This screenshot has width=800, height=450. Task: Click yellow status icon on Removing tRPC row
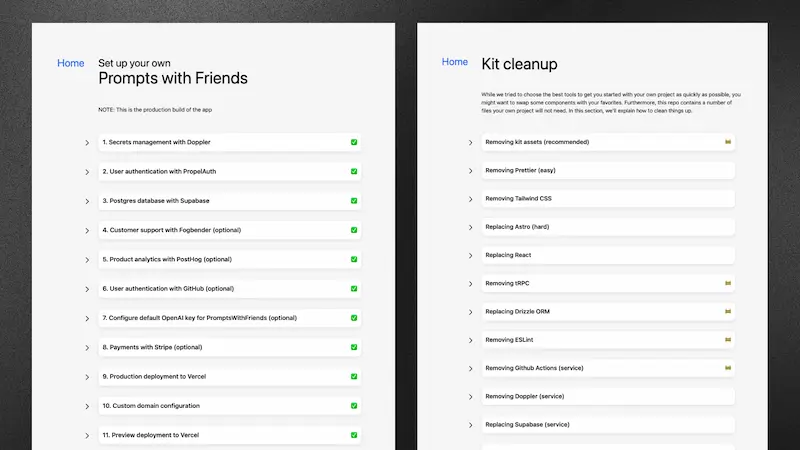[x=728, y=283]
